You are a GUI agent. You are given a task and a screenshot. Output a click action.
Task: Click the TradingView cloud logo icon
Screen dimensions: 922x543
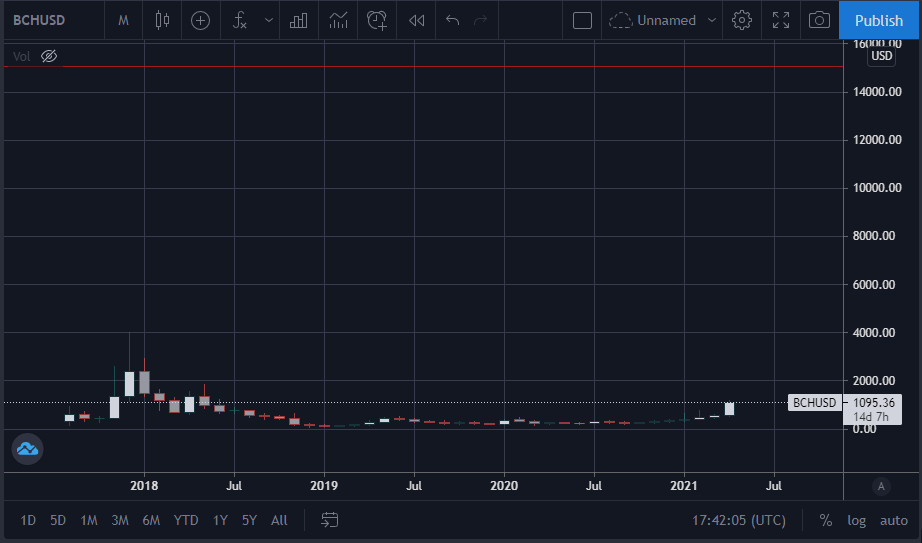coord(28,449)
